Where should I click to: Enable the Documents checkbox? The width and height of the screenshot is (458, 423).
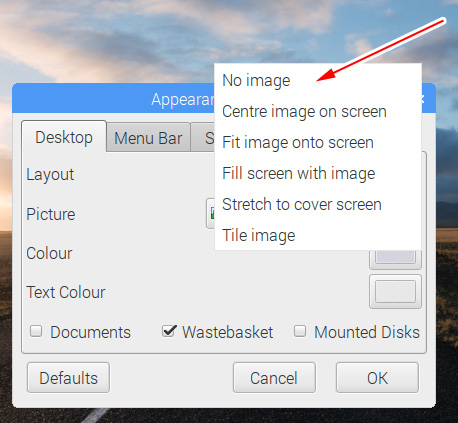pos(36,332)
